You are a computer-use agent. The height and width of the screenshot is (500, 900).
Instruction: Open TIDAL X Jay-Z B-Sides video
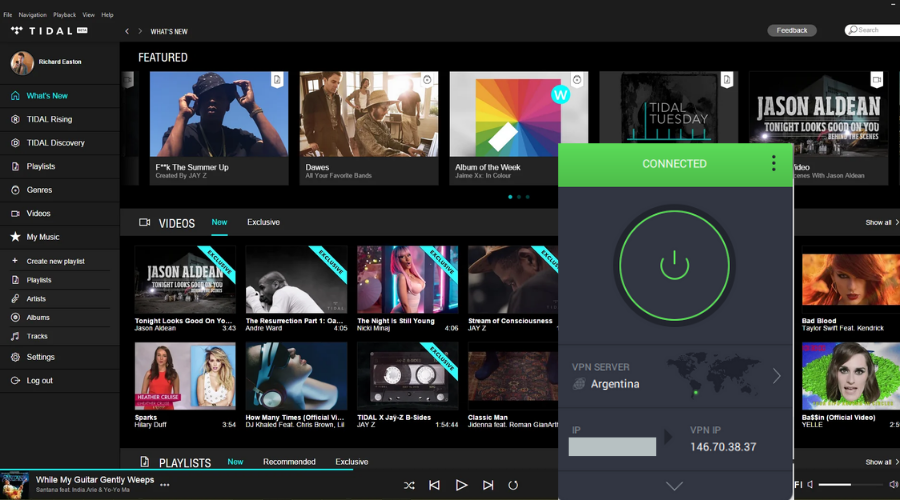click(x=408, y=376)
